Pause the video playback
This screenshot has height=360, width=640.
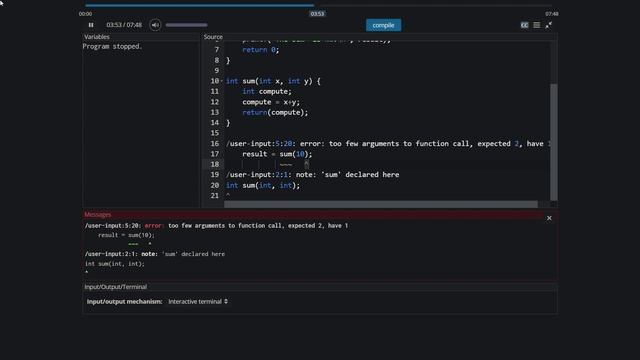coord(91,25)
